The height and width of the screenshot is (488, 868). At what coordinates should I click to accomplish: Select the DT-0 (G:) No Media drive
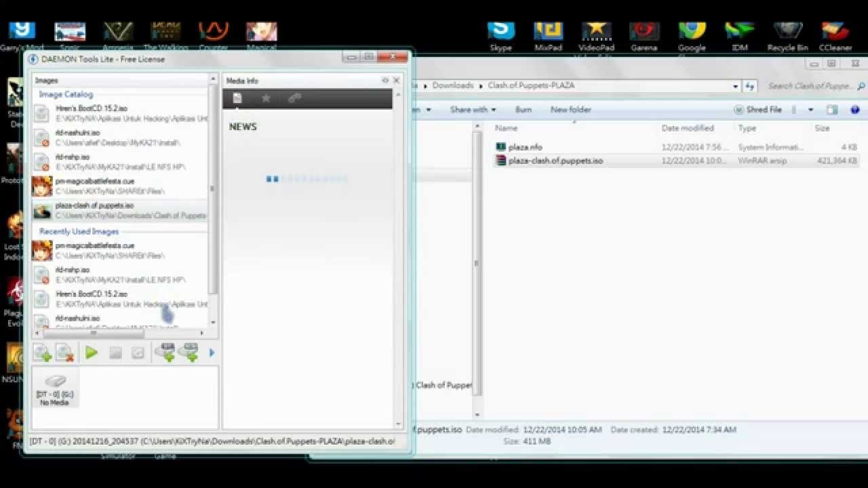pyautogui.click(x=55, y=388)
